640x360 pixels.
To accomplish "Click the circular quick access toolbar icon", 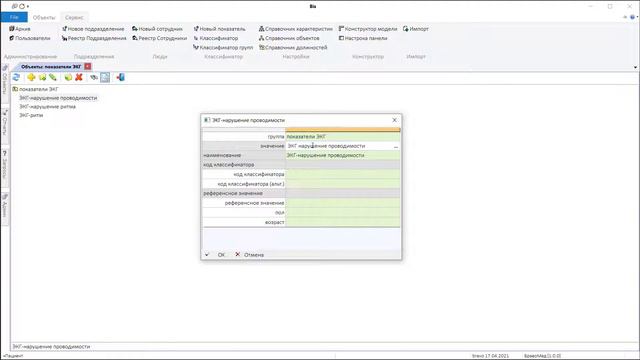I will pyautogui.click(x=22, y=6).
